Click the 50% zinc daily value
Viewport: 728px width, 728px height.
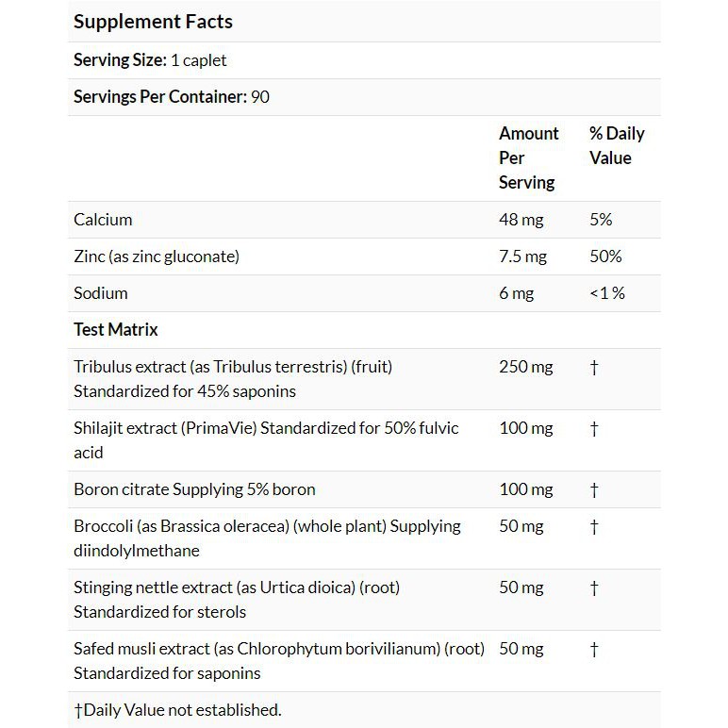605,256
